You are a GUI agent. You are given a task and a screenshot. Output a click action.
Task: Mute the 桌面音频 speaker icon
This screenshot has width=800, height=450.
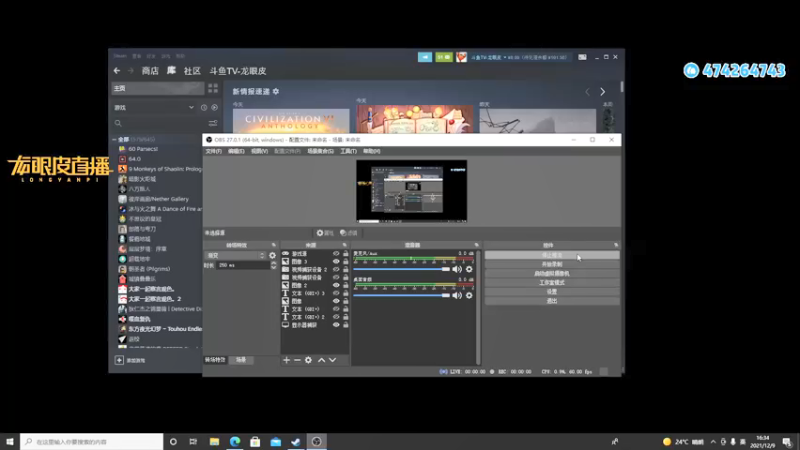(457, 295)
